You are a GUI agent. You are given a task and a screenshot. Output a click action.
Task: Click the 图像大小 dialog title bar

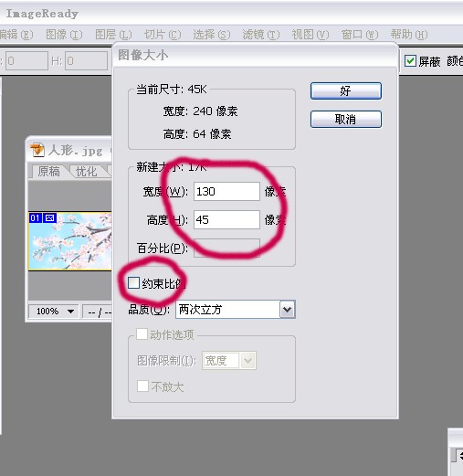[x=255, y=55]
